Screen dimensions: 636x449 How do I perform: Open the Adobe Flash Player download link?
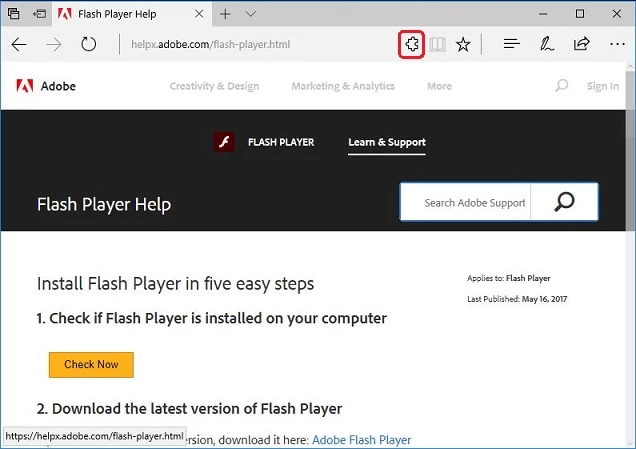[361, 440]
